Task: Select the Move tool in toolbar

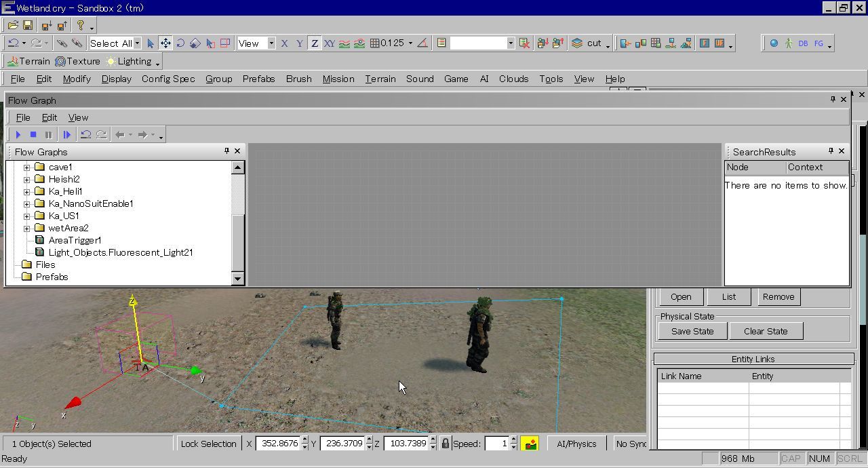Action: tap(165, 43)
